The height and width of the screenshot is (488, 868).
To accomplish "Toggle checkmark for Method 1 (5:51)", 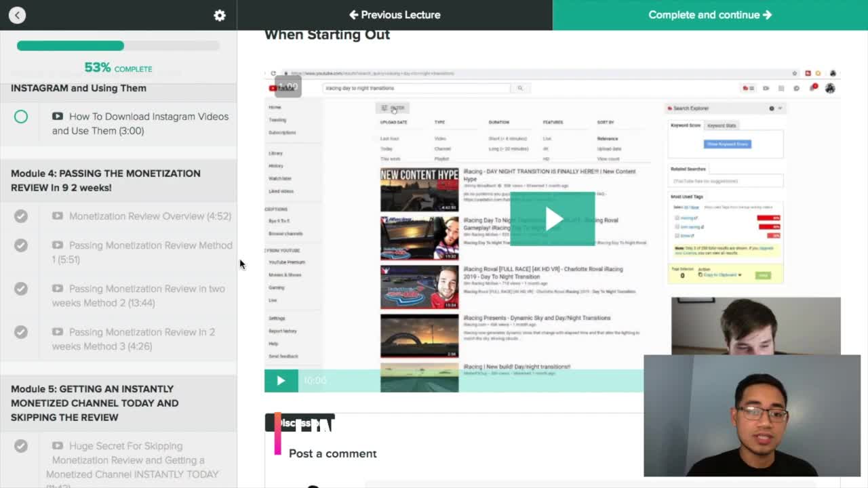I will (x=21, y=245).
